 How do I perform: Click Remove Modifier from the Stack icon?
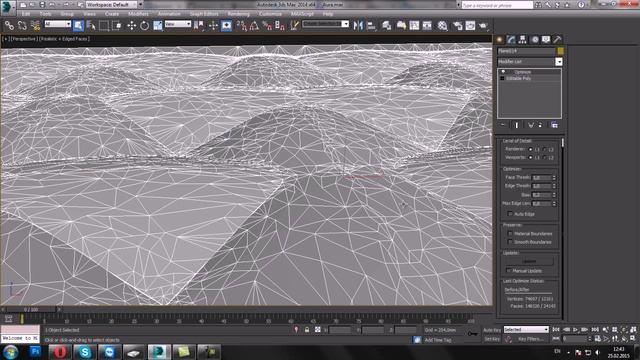tap(540, 125)
